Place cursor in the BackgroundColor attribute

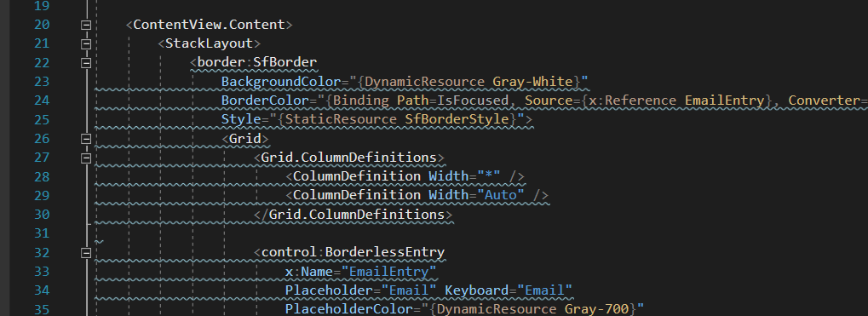281,82
